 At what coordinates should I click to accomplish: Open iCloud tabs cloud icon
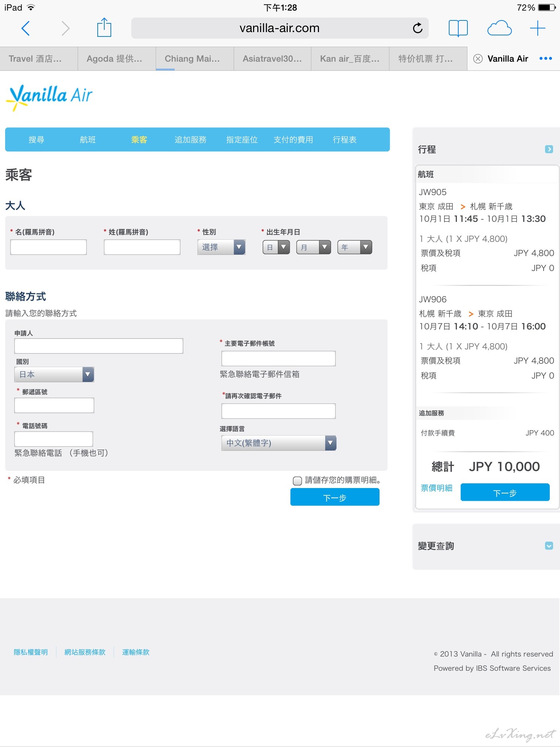click(x=499, y=28)
